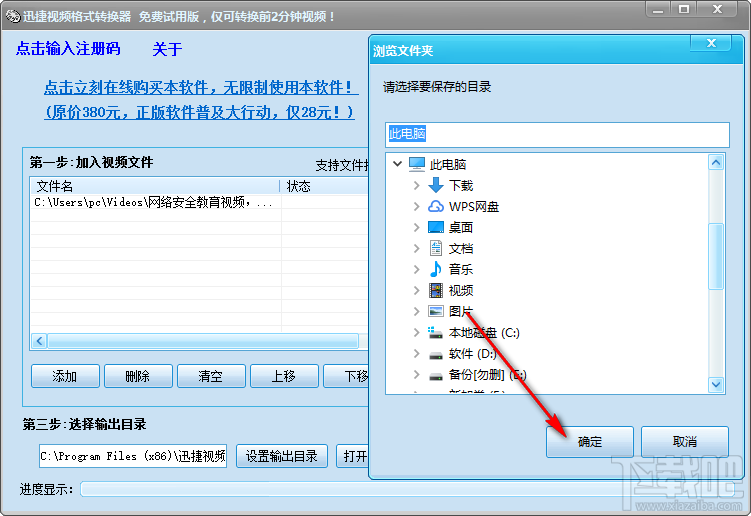Click folder tree scrollbar down arrow
The height and width of the screenshot is (516, 751).
coord(716,384)
